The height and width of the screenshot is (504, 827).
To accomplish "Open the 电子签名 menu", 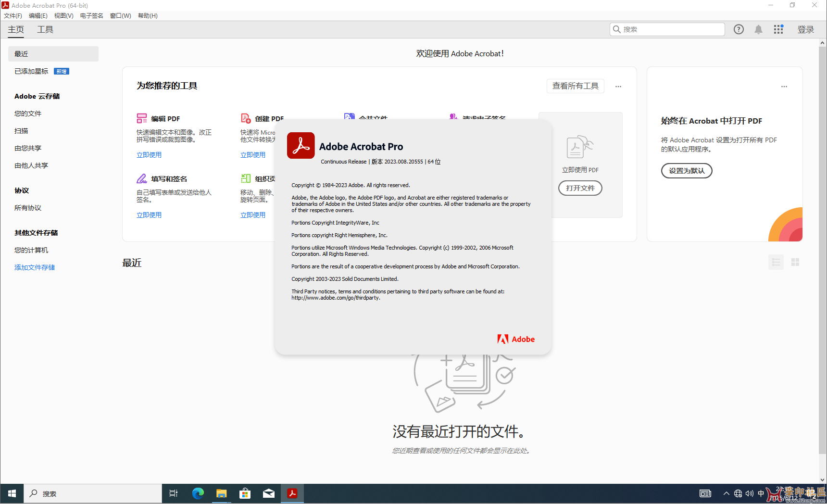I will coord(91,16).
